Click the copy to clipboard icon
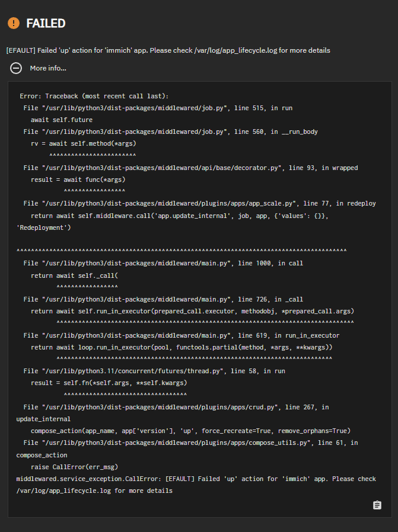The height and width of the screenshot is (532, 398). click(x=377, y=505)
